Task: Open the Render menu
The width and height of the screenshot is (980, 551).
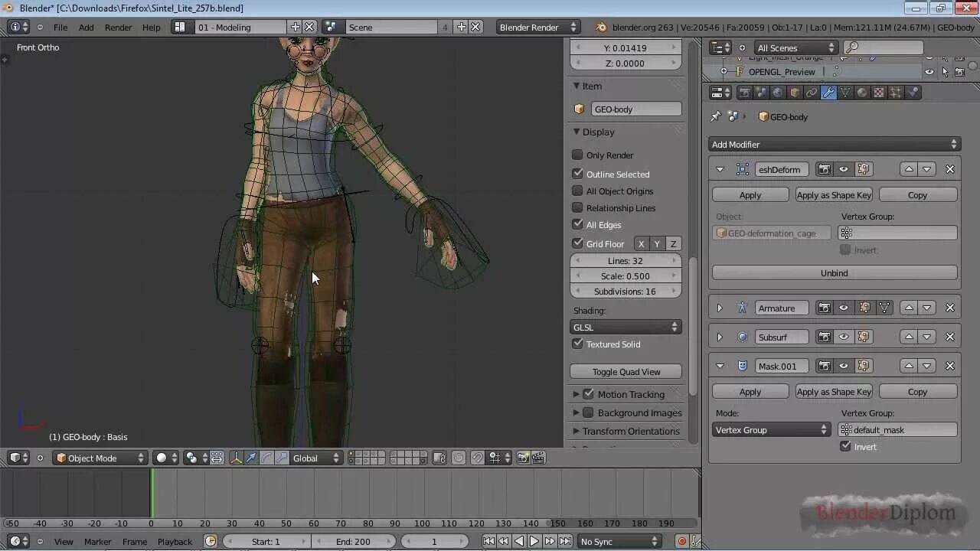Action: 118,27
